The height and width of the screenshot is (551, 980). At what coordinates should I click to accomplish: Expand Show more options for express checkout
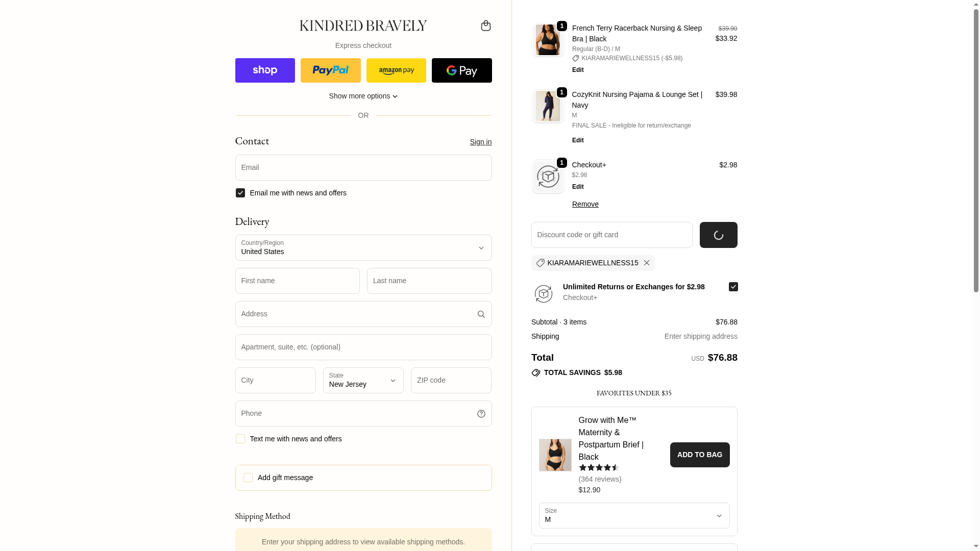(x=363, y=96)
